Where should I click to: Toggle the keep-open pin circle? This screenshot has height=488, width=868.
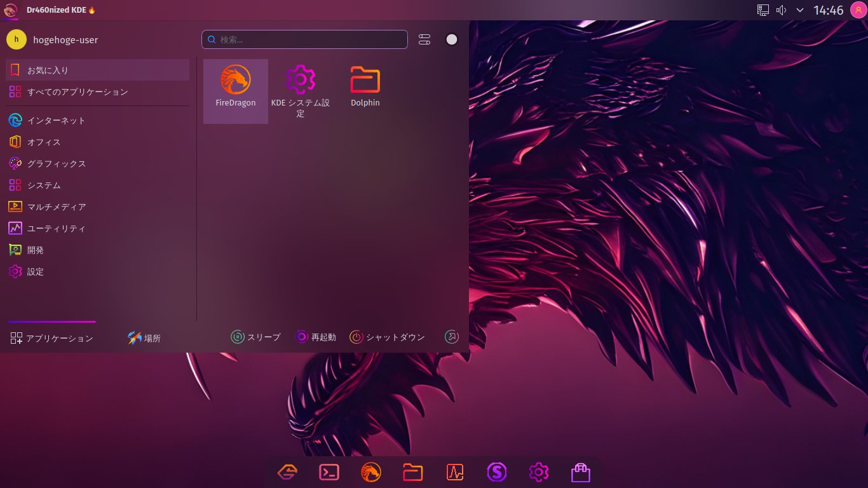452,39
